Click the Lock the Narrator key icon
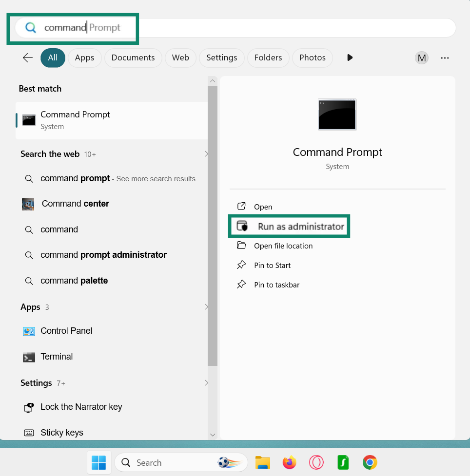Screen dimensions: 470x476 (29, 407)
